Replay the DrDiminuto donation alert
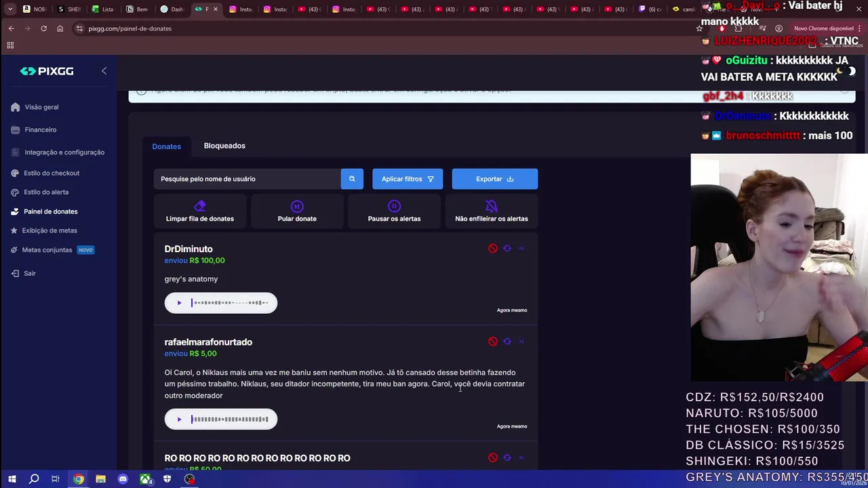This screenshot has height=488, width=868. [x=507, y=249]
